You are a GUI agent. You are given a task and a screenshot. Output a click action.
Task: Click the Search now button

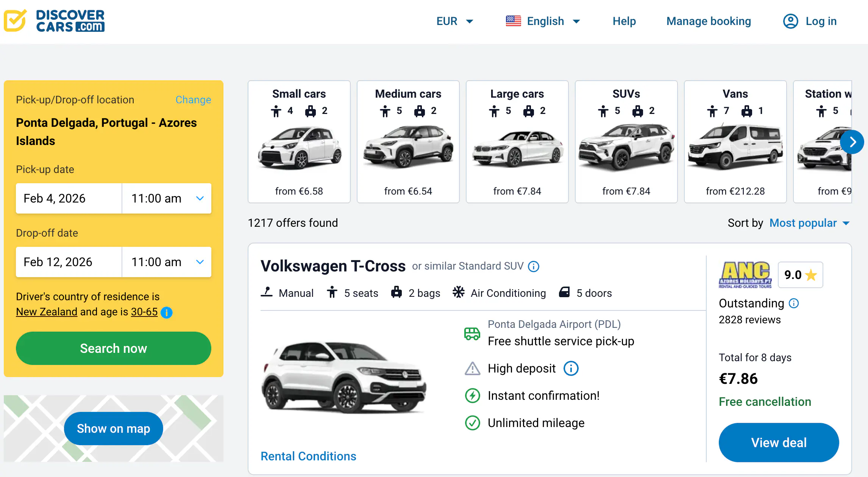coord(114,348)
